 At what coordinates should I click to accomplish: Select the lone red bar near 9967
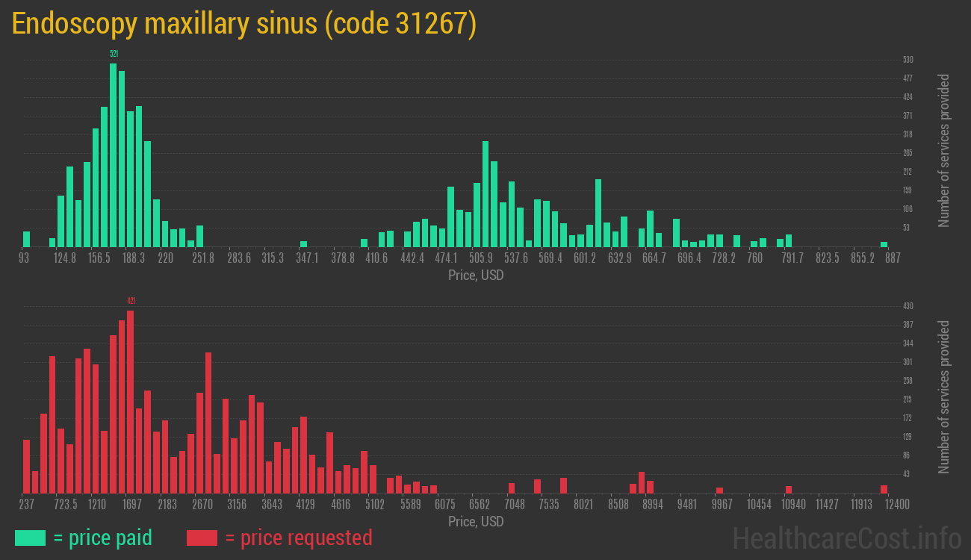tap(719, 490)
